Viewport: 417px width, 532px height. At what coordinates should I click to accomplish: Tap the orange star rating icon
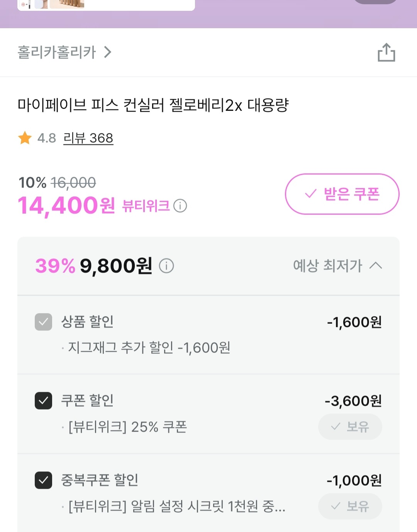[x=25, y=138]
